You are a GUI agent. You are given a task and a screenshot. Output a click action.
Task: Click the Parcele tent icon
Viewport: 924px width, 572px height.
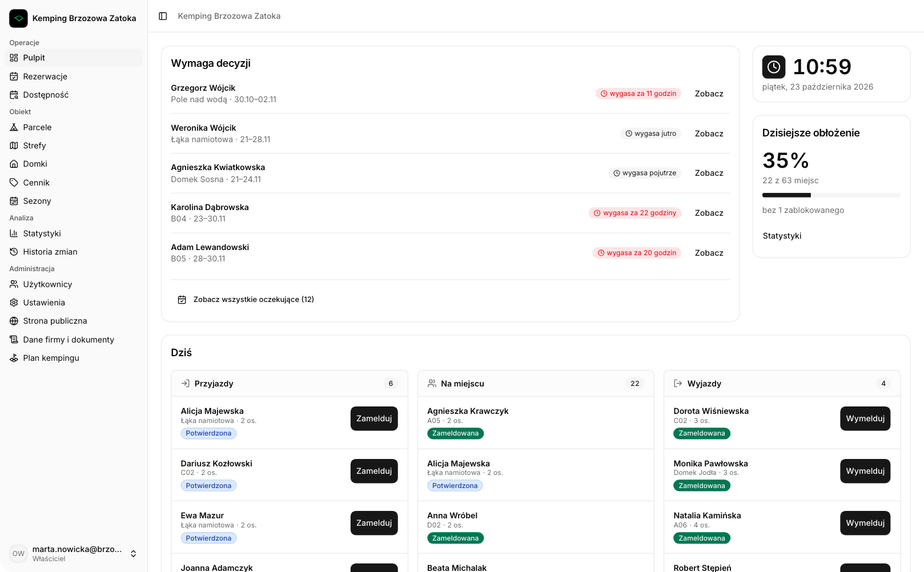14,127
